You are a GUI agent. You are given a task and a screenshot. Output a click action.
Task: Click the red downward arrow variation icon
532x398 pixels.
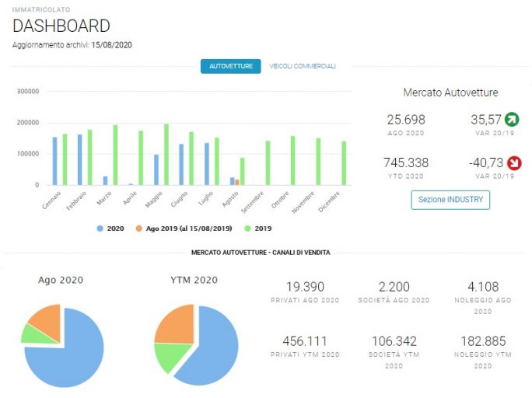[514, 162]
